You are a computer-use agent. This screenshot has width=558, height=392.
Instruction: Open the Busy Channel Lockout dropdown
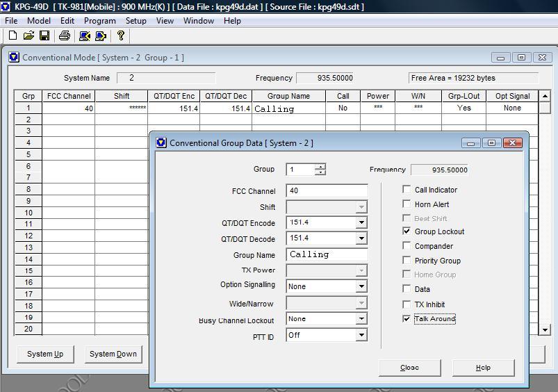[x=361, y=318]
